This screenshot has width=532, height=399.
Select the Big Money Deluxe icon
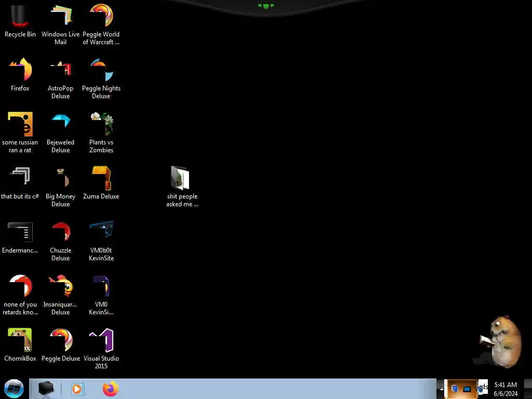coord(60,187)
